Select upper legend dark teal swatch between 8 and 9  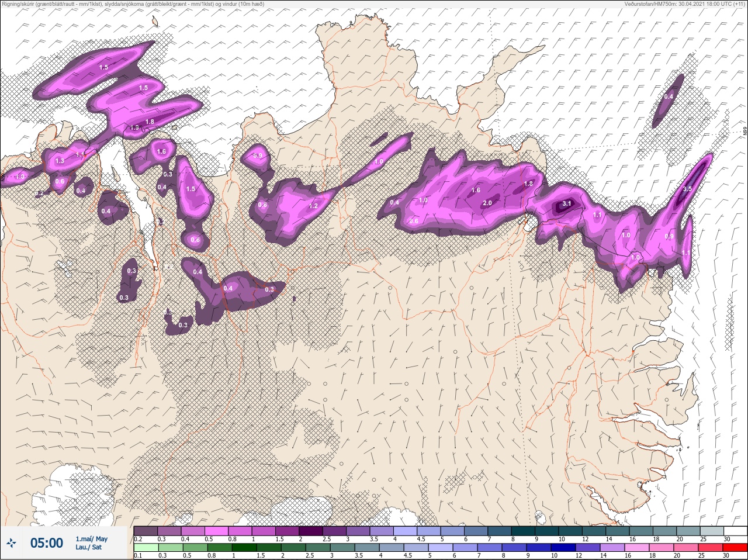pos(524,531)
